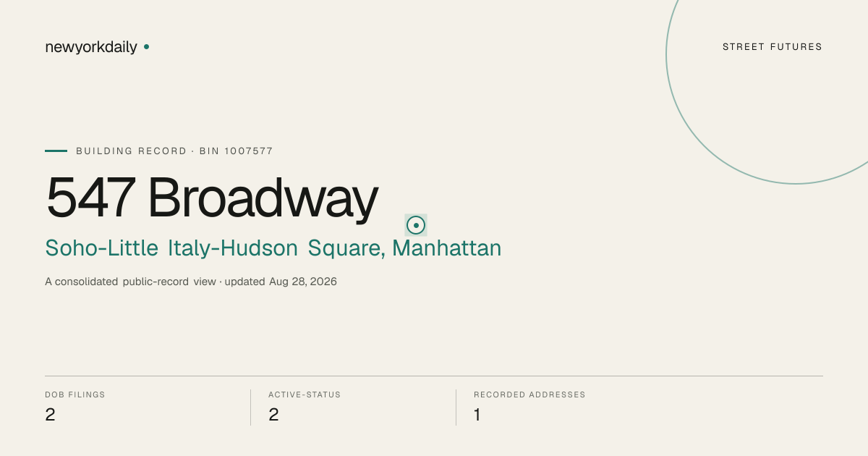Open the Recorded Addresses stat
The width and height of the screenshot is (868, 456).
point(529,407)
